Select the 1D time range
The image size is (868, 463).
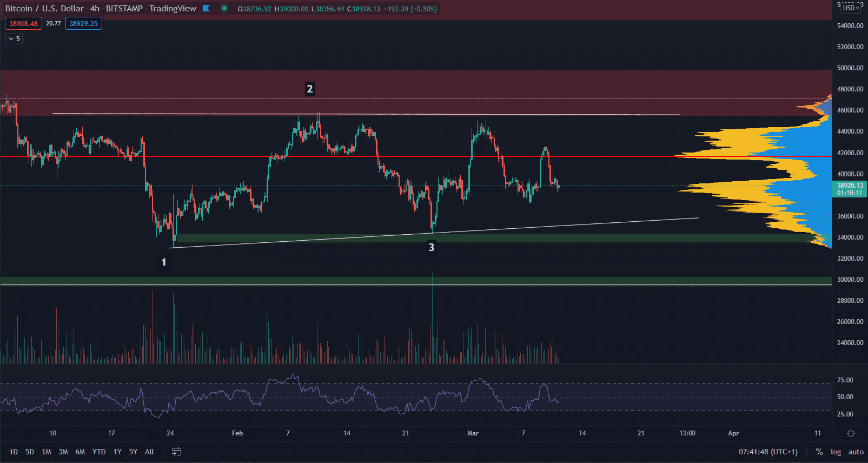click(x=14, y=452)
